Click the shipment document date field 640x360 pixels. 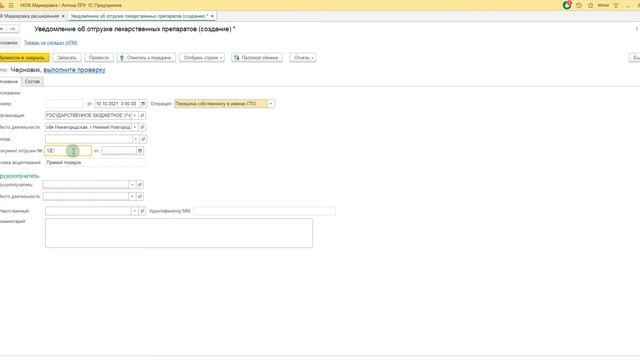[119, 151]
